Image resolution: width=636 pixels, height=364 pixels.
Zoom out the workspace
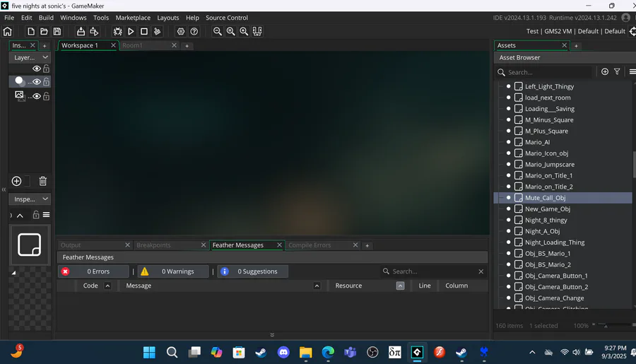(218, 31)
